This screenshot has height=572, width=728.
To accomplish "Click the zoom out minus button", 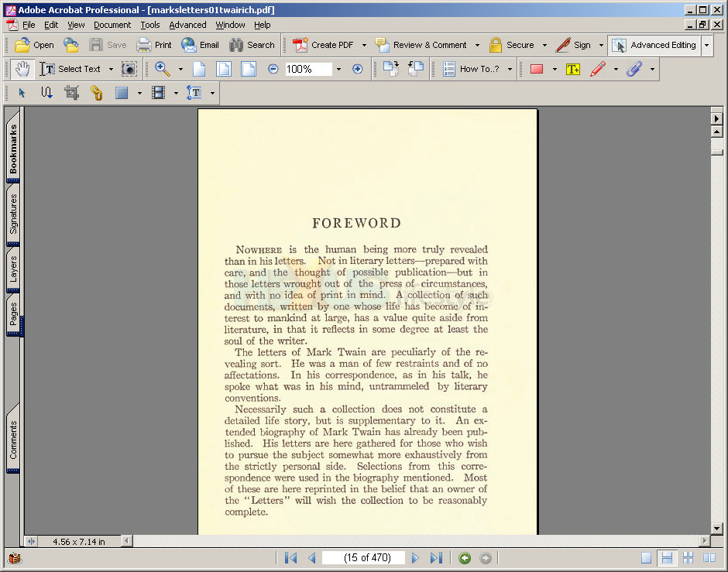I will pos(273,69).
